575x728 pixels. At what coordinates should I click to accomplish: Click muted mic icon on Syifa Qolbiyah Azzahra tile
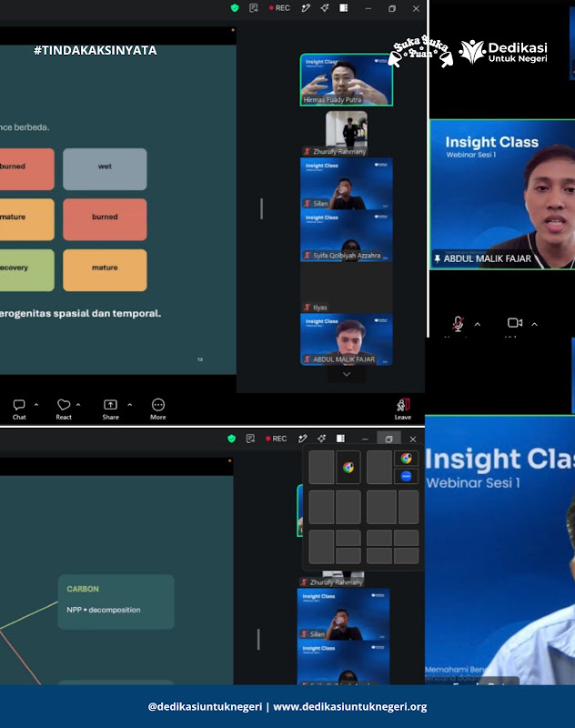(307, 256)
